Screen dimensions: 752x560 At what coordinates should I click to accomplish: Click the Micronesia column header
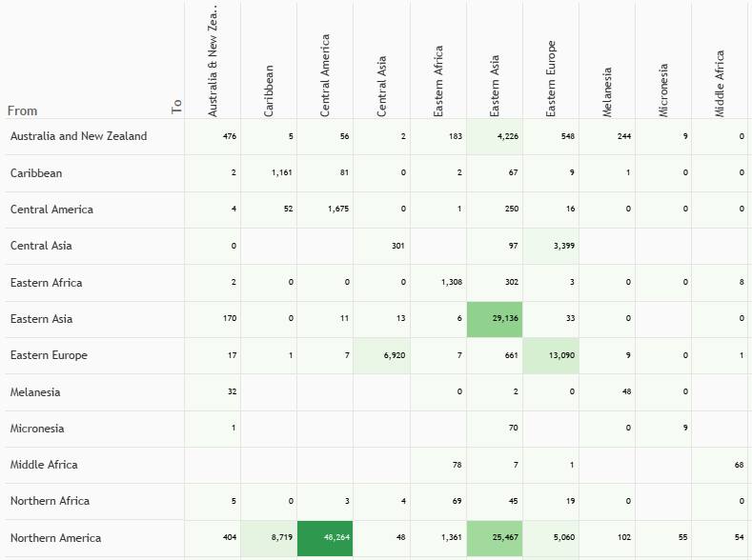click(x=663, y=90)
